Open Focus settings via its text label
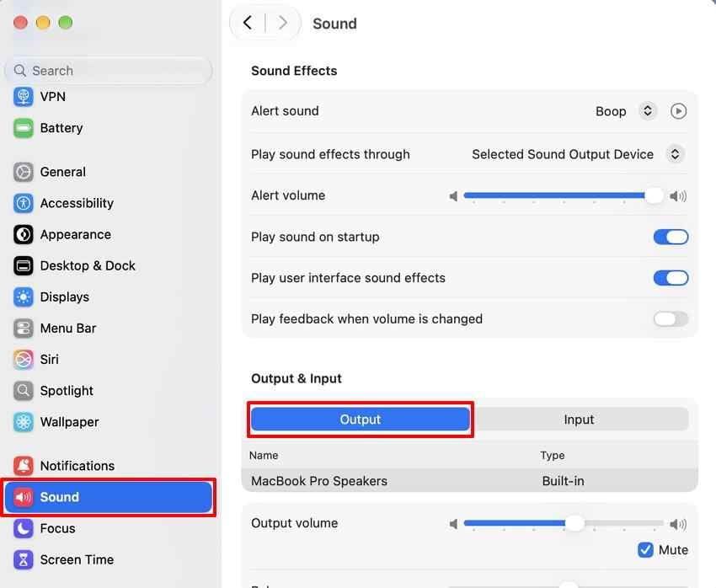 click(x=57, y=528)
